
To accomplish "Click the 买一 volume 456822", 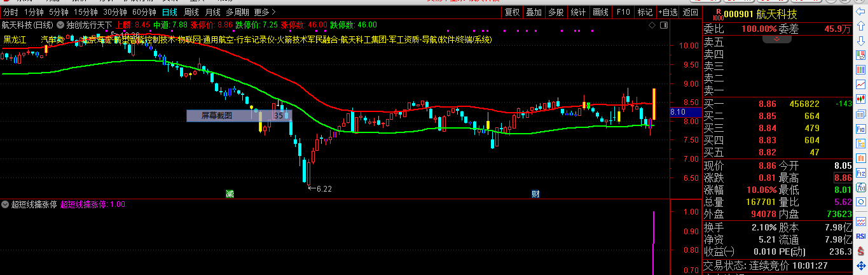I will (804, 104).
